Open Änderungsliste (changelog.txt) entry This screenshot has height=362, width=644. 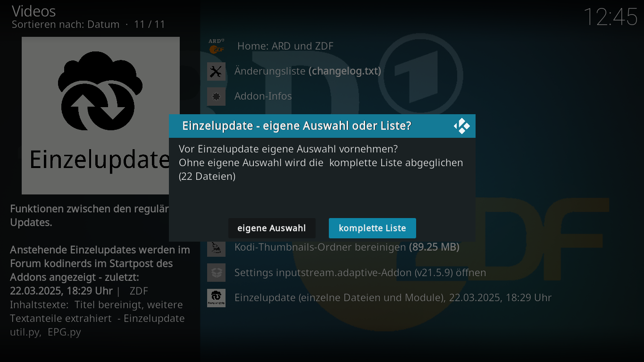[x=308, y=71]
